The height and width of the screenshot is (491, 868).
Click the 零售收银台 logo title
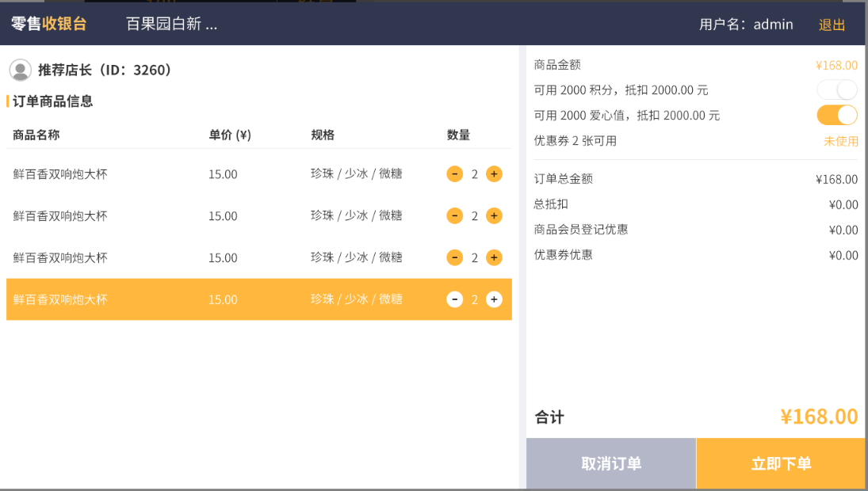[48, 24]
